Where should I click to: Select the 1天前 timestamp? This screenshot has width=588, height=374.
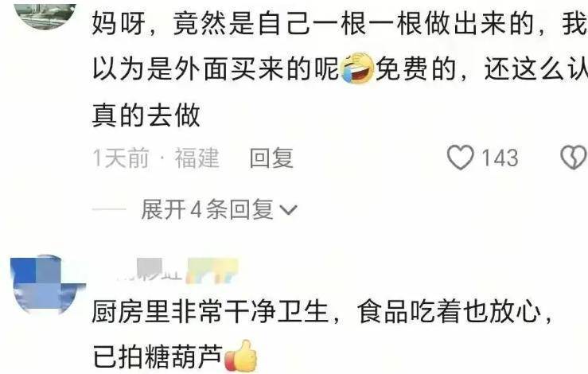(121, 158)
